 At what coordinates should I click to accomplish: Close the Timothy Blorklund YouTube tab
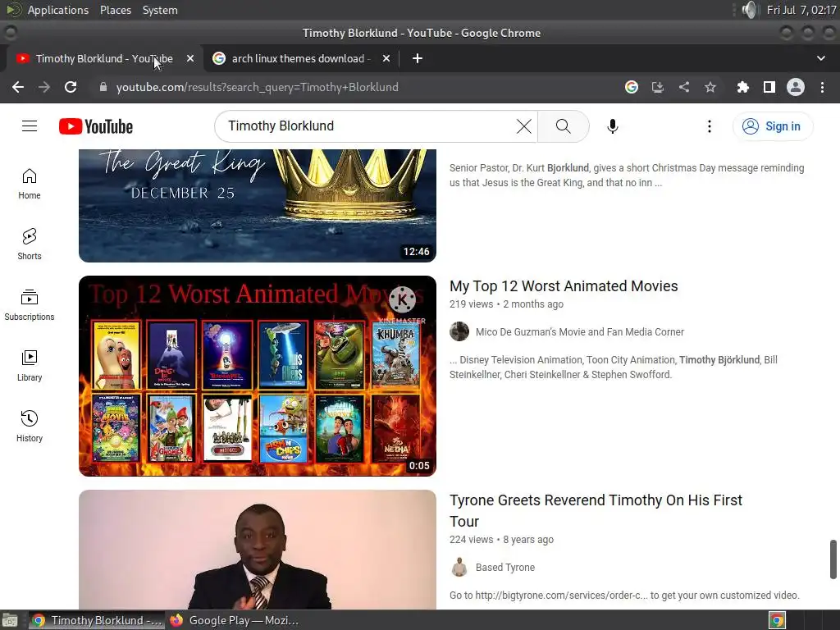tap(190, 58)
